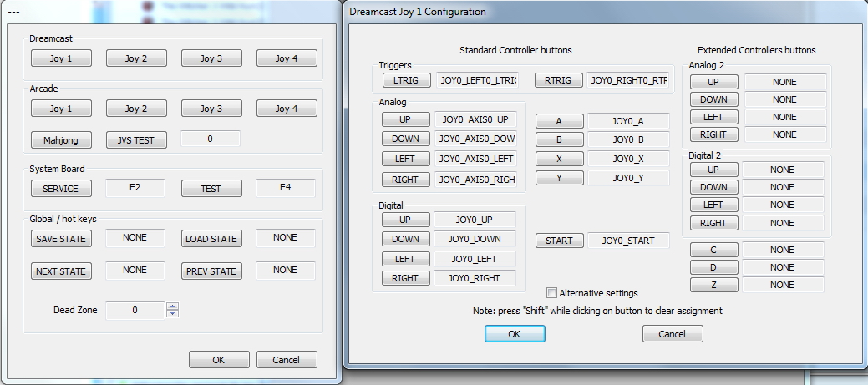
Task: Assign the extended C button
Action: coord(713,250)
